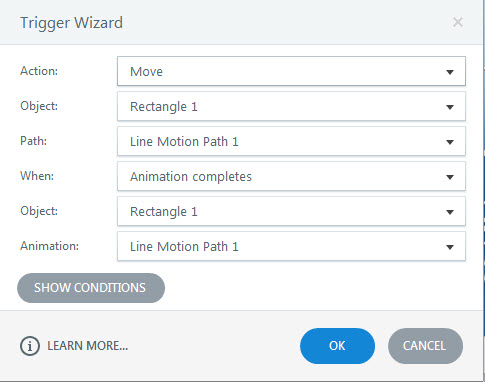Click the info icon beside Learn More
Viewport: 485px width, 382px height.
30,346
